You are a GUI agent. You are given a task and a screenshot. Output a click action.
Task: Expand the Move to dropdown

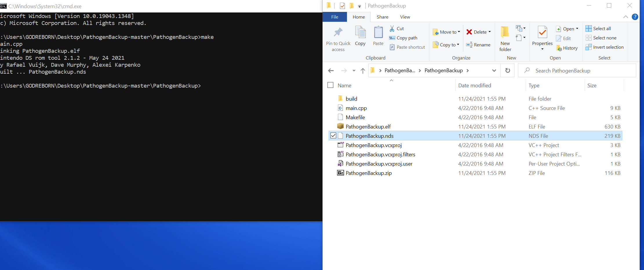[459, 32]
